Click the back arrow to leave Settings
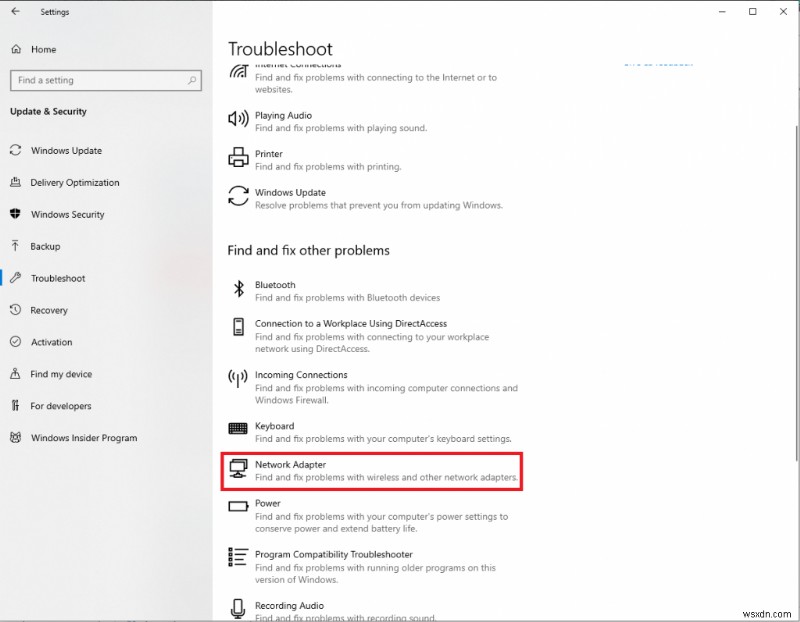The width and height of the screenshot is (800, 622). 13,12
